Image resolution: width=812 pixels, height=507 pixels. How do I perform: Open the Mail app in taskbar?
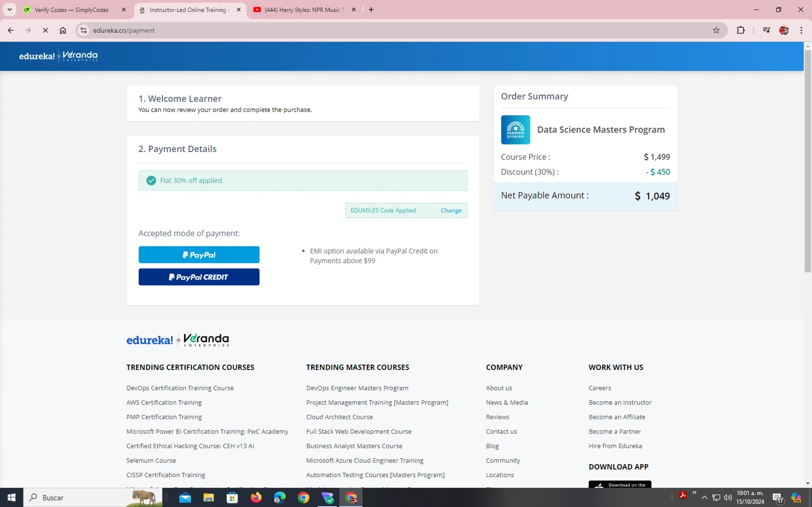[x=185, y=498]
